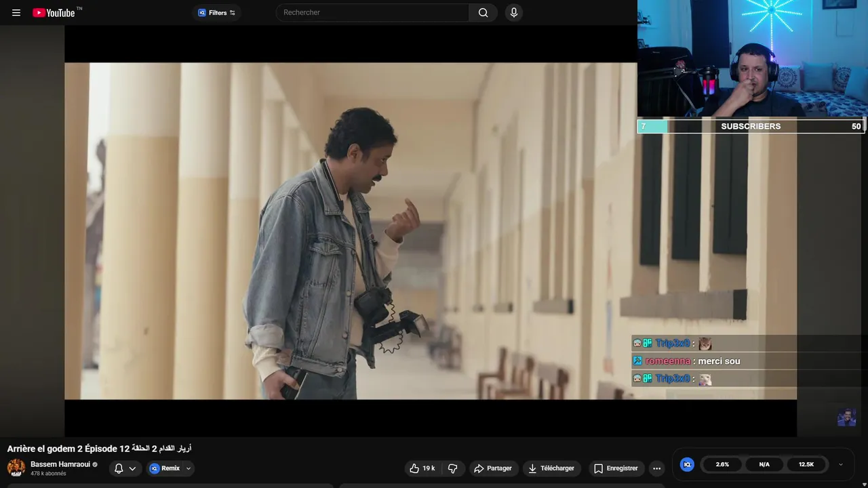Select the N/A vidIQ stat pill

764,464
